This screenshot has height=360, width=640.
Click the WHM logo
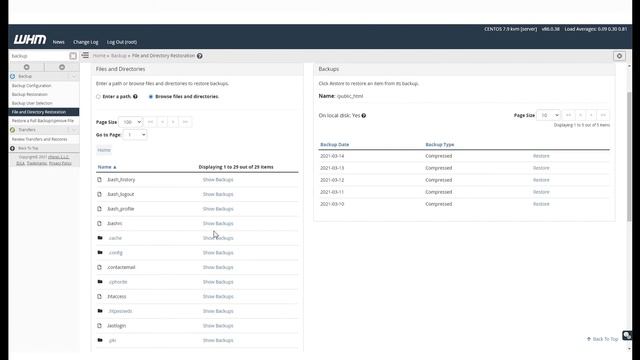tap(30, 40)
